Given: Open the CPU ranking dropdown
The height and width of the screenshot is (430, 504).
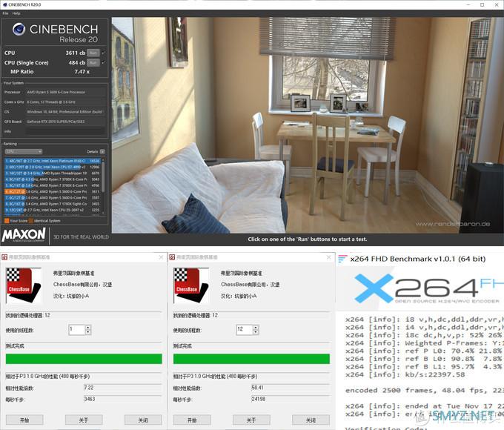Looking at the screenshot, I should 23,151.
